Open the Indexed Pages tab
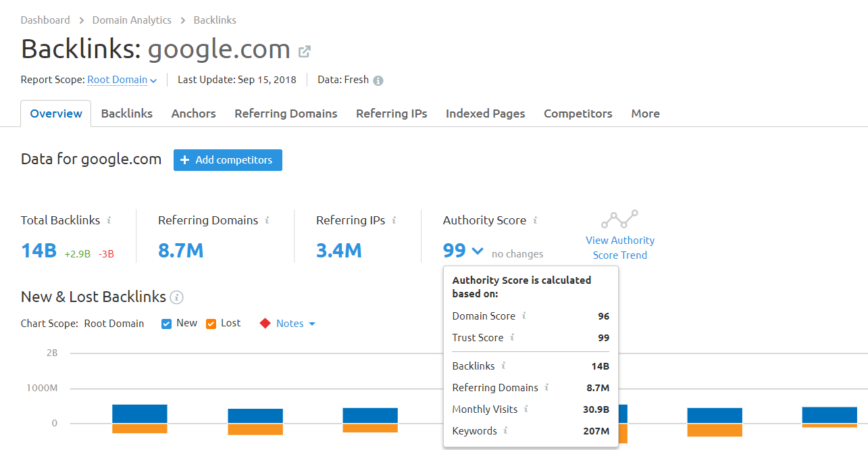 (x=486, y=114)
